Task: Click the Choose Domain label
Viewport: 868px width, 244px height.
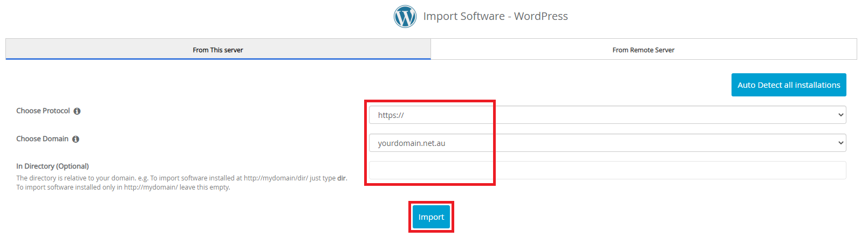Action: pyautogui.click(x=42, y=138)
